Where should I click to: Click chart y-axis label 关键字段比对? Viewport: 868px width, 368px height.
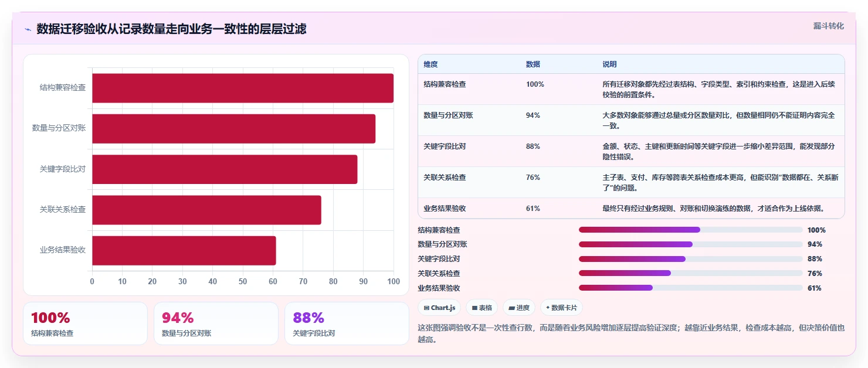click(x=63, y=169)
